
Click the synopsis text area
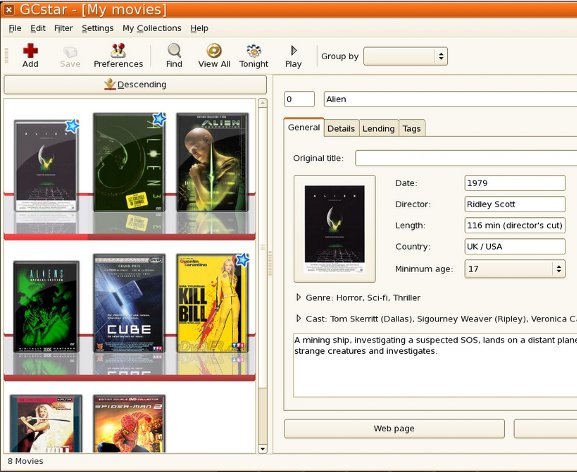coord(435,365)
